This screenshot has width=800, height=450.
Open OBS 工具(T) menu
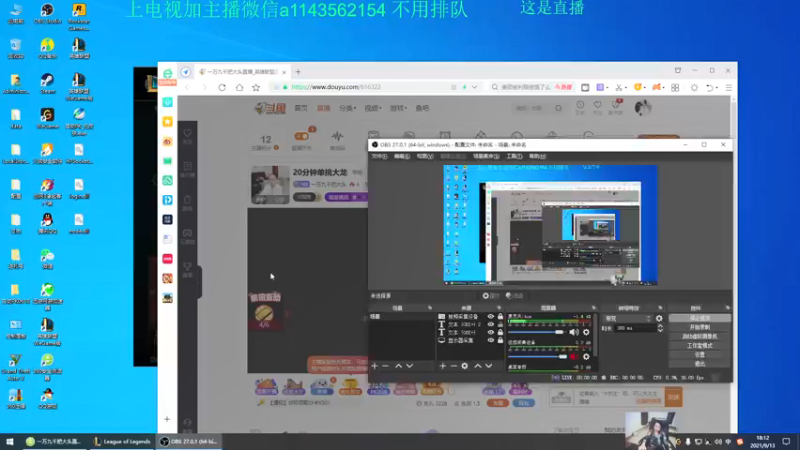tap(514, 156)
